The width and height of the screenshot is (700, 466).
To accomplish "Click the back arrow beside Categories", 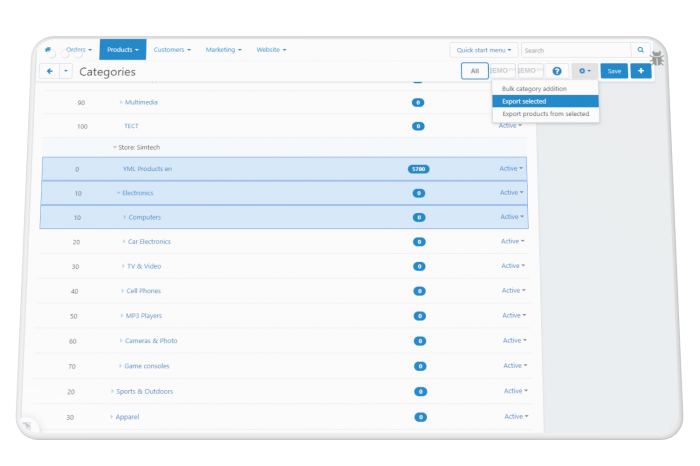I will tap(50, 71).
